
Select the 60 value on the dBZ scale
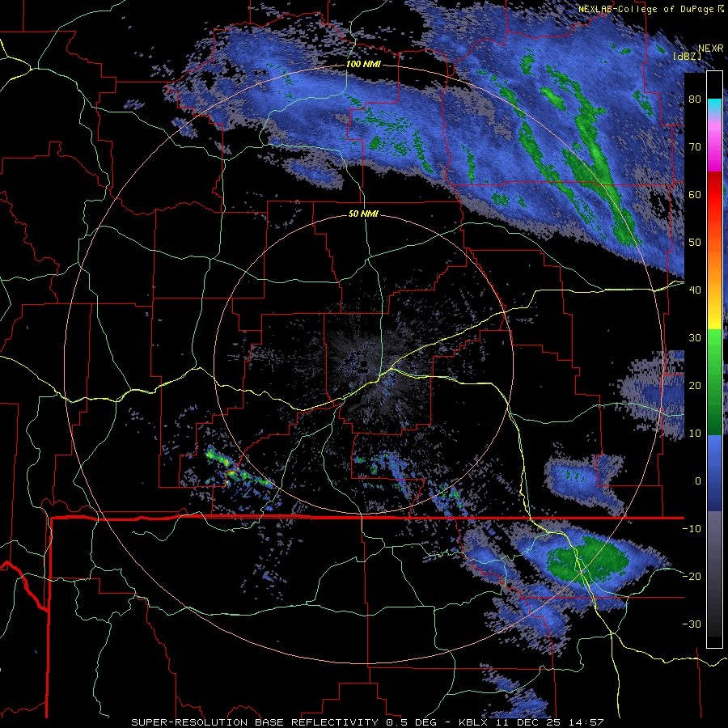[x=695, y=194]
